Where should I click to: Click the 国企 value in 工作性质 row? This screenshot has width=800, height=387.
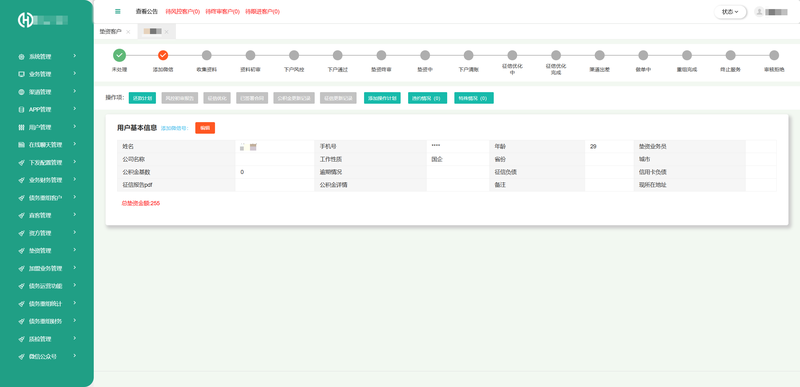pyautogui.click(x=437, y=159)
